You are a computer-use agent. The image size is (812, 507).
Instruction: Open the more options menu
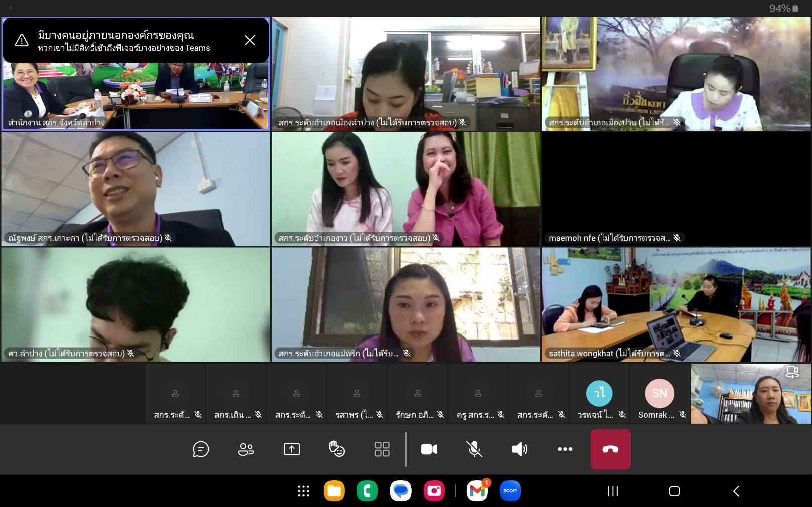tap(565, 449)
